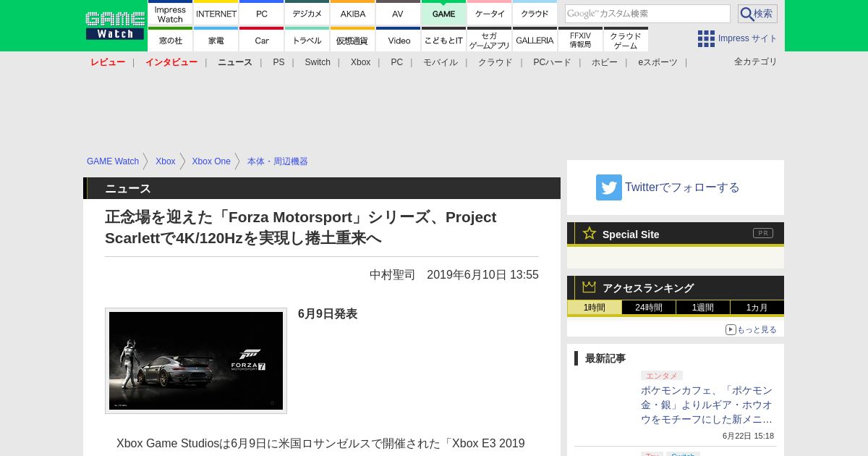Screen dimensions: 868x456
Task: Open 仮想通貨 Watch tab
Action: click(x=353, y=39)
